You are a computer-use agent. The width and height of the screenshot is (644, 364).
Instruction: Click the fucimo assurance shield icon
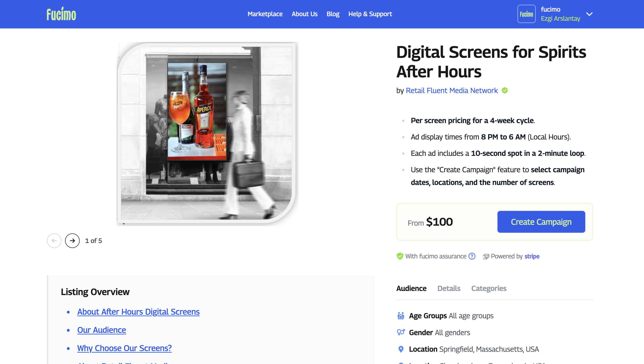click(400, 256)
